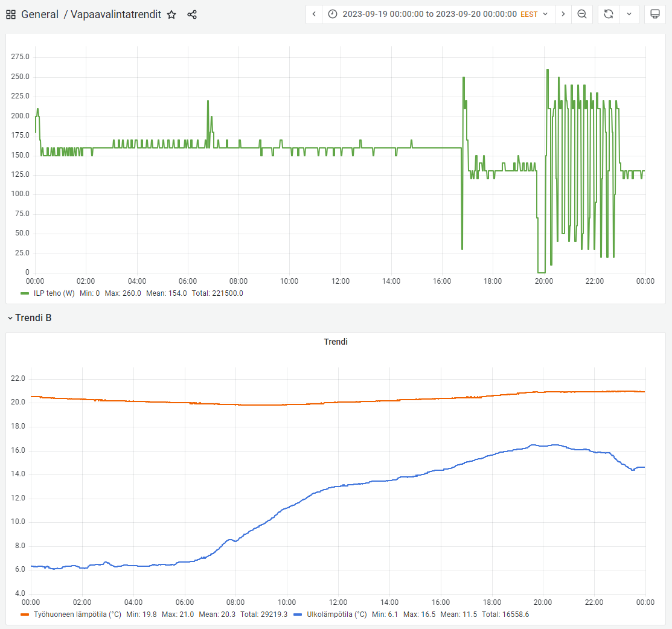Click the blue Ulkolämpötila color swatch

297,615
